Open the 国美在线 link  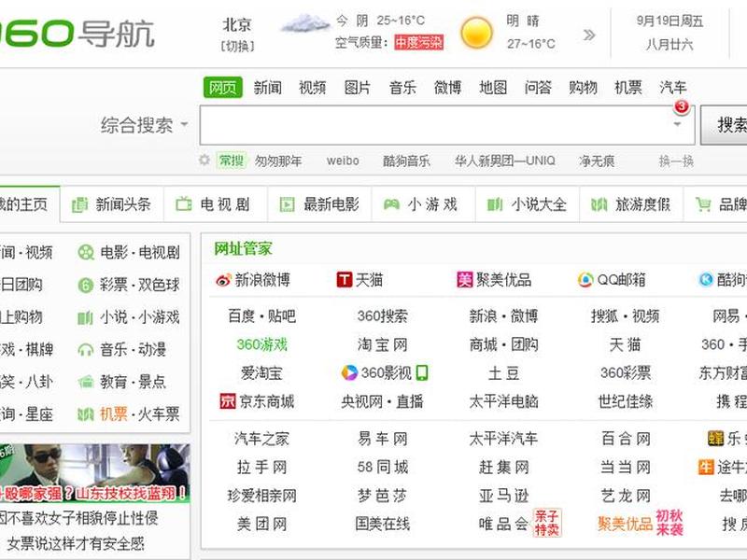click(383, 524)
